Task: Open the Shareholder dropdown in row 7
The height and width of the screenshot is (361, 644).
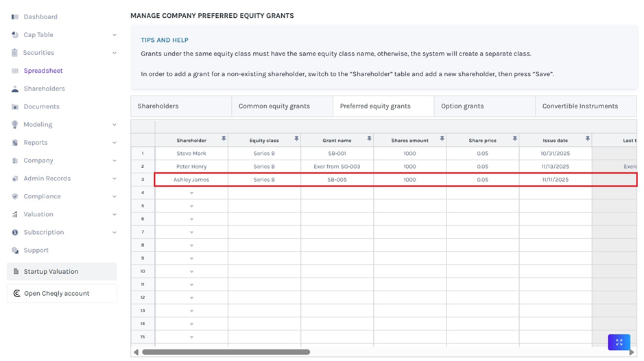Action: [191, 233]
